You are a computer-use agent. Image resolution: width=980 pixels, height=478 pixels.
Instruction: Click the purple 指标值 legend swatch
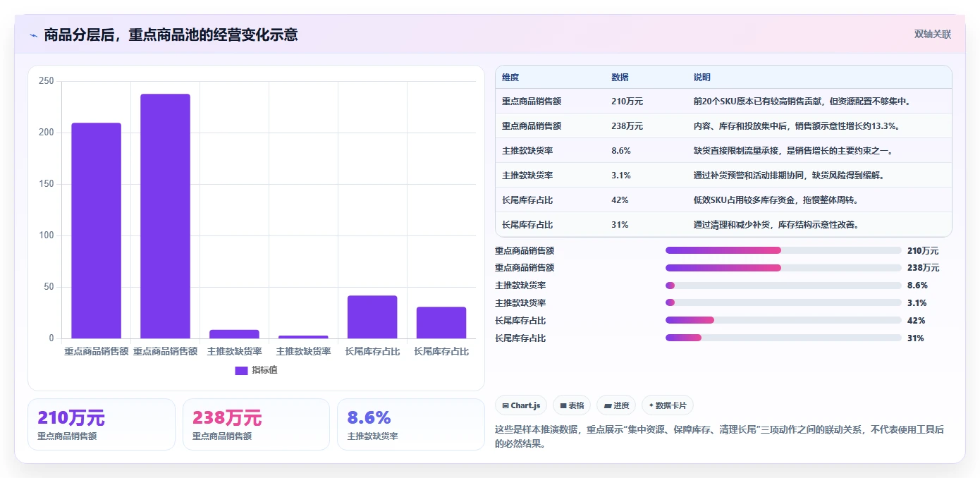pos(241,370)
